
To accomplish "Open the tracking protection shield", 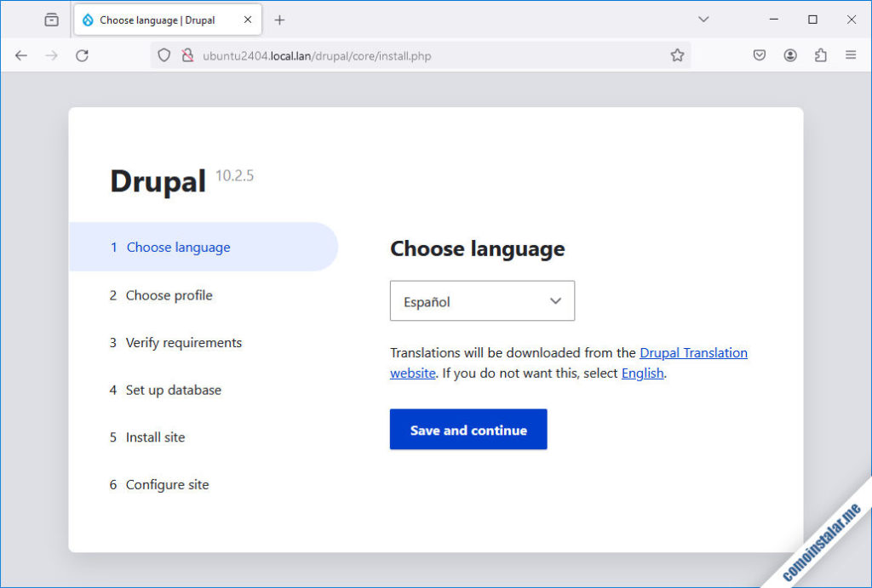I will 162,54.
